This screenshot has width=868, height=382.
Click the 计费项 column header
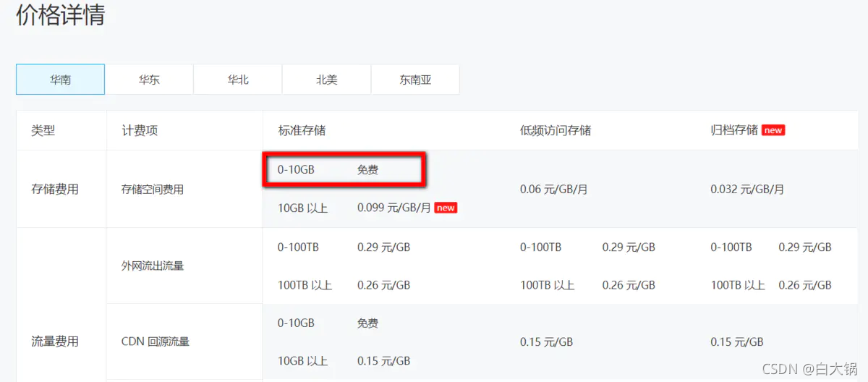[140, 130]
